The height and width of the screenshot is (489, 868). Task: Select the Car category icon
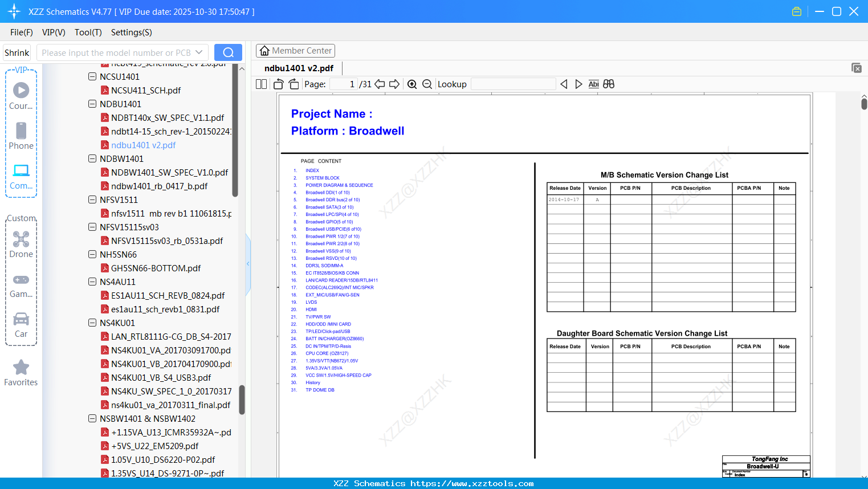(x=21, y=325)
